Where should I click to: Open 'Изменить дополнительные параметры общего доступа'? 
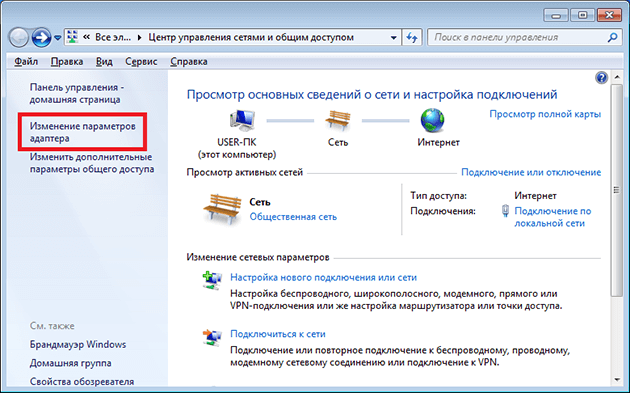pos(92,163)
